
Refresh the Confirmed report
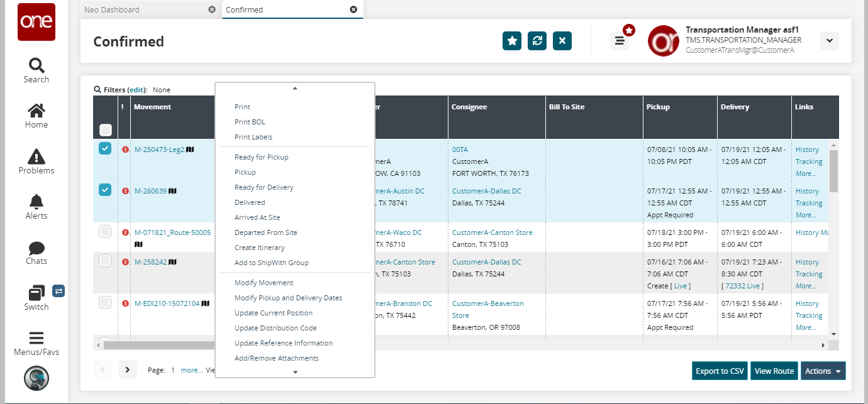click(x=537, y=41)
